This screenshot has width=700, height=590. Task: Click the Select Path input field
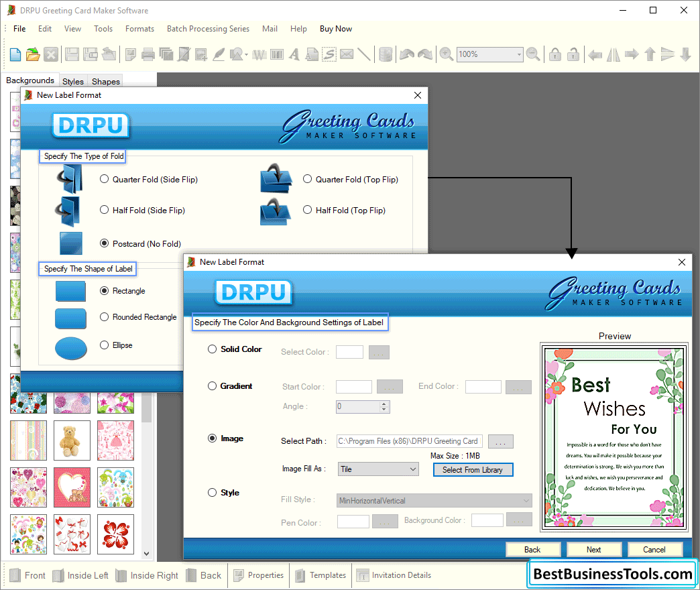410,441
